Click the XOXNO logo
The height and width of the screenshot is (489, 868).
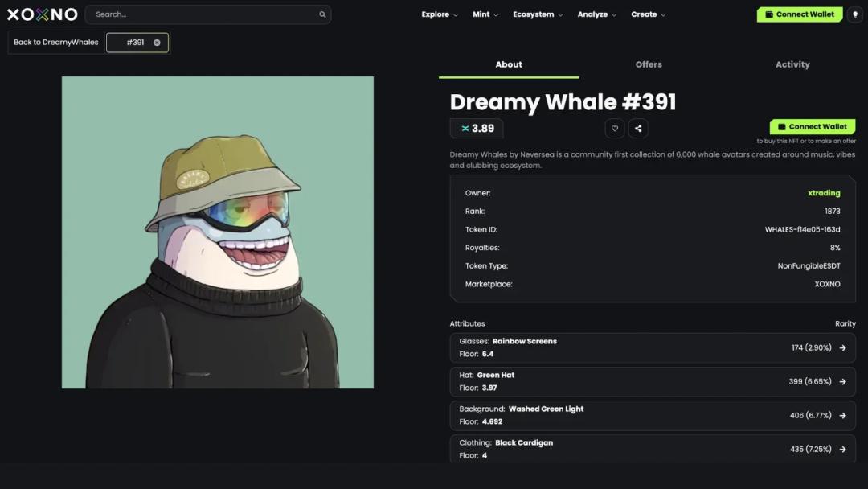coord(42,14)
